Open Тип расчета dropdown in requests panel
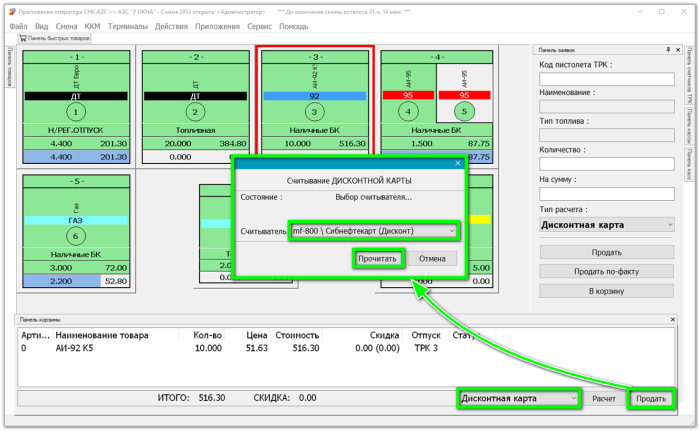The height and width of the screenshot is (431, 700). (607, 225)
